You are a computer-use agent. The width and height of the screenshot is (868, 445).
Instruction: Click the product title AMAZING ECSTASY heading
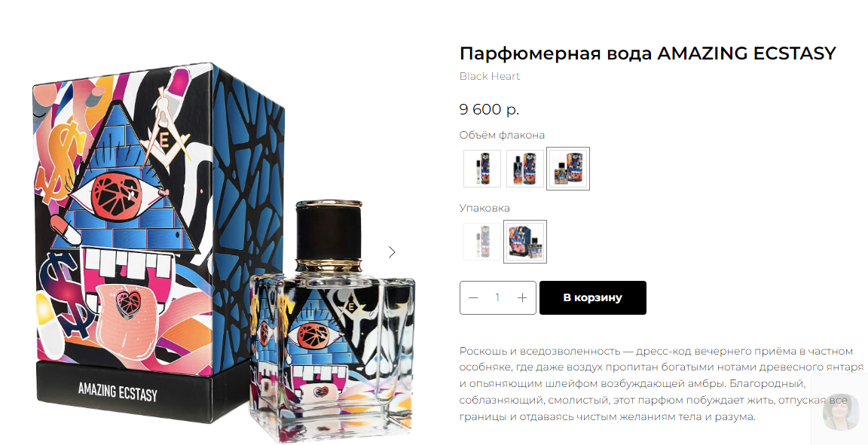648,53
